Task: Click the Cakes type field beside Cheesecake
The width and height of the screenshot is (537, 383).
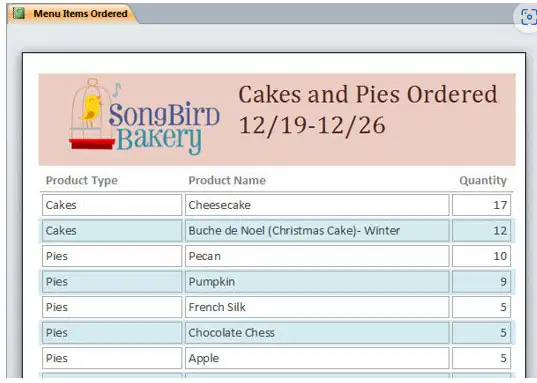Action: (x=112, y=205)
